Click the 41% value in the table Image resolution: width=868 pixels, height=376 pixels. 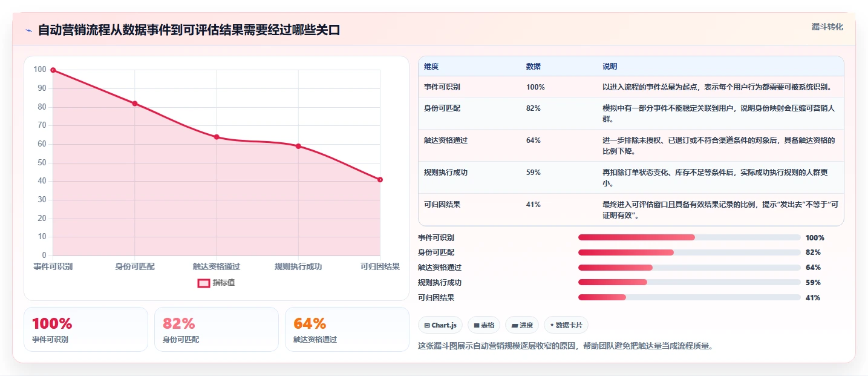point(534,204)
